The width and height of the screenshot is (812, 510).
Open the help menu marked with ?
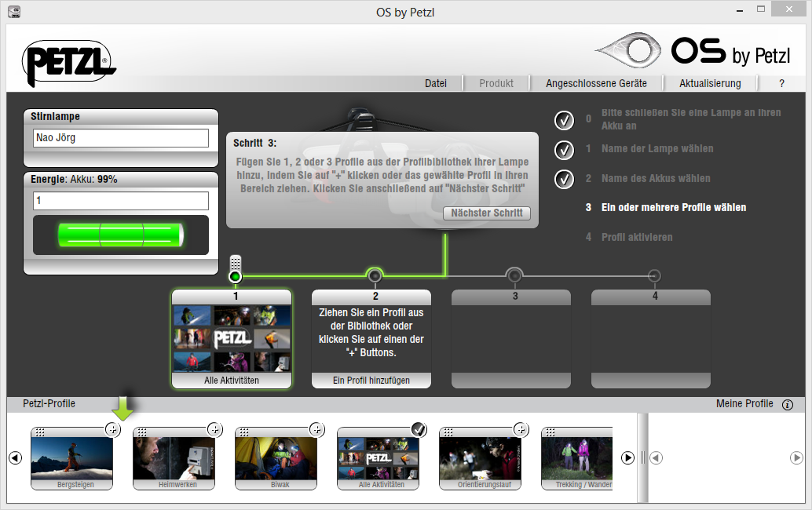pyautogui.click(x=781, y=83)
